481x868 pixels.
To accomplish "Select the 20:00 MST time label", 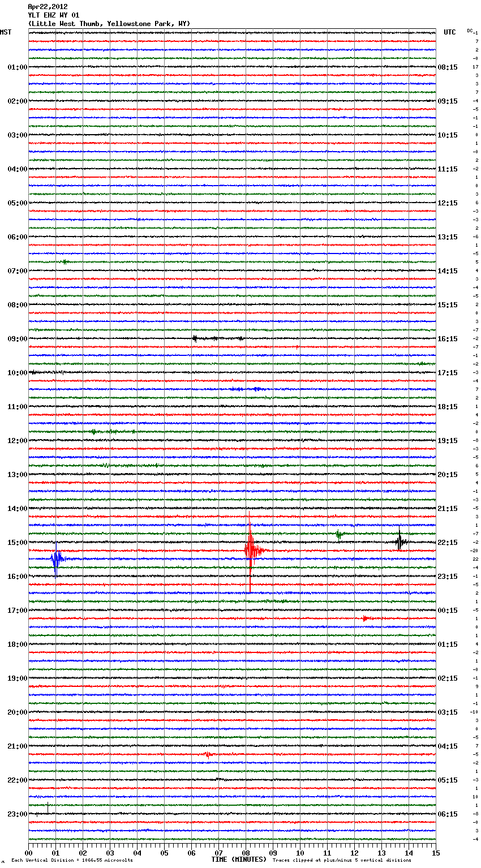I will 17,712.
